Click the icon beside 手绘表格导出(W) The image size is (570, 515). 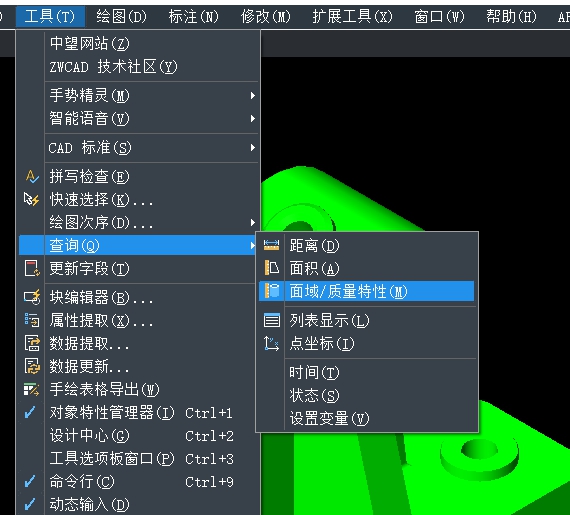tap(32, 389)
